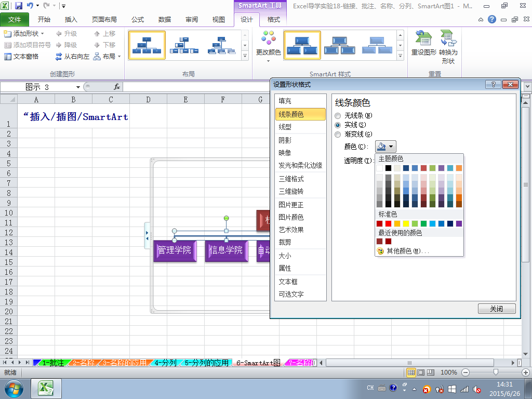Image resolution: width=532 pixels, height=399 pixels.
Task: Pick standard yellow color swatch
Action: pos(406,223)
